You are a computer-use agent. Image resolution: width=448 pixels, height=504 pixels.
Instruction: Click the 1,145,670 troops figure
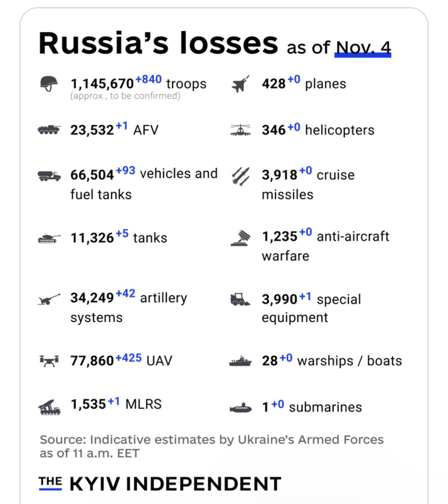(x=102, y=84)
